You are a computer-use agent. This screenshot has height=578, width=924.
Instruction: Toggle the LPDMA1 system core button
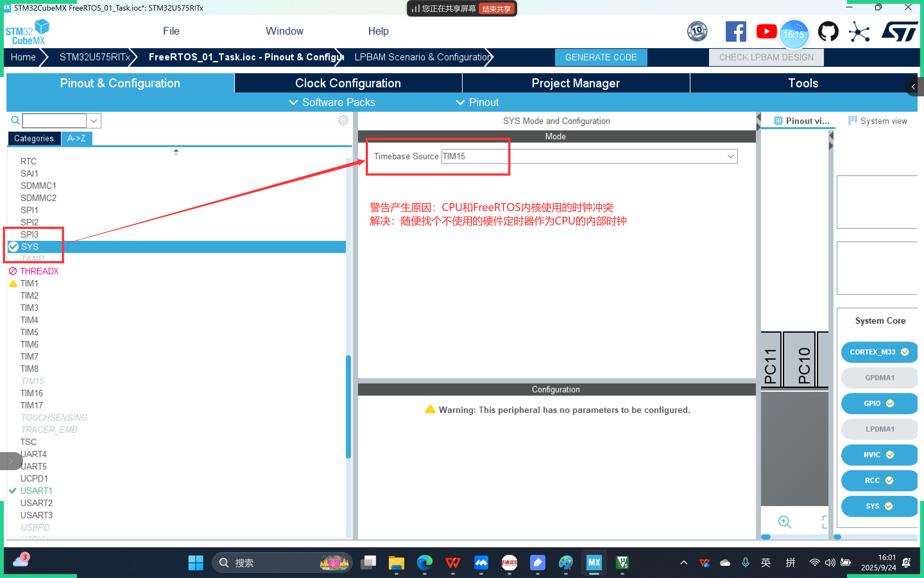click(x=879, y=429)
